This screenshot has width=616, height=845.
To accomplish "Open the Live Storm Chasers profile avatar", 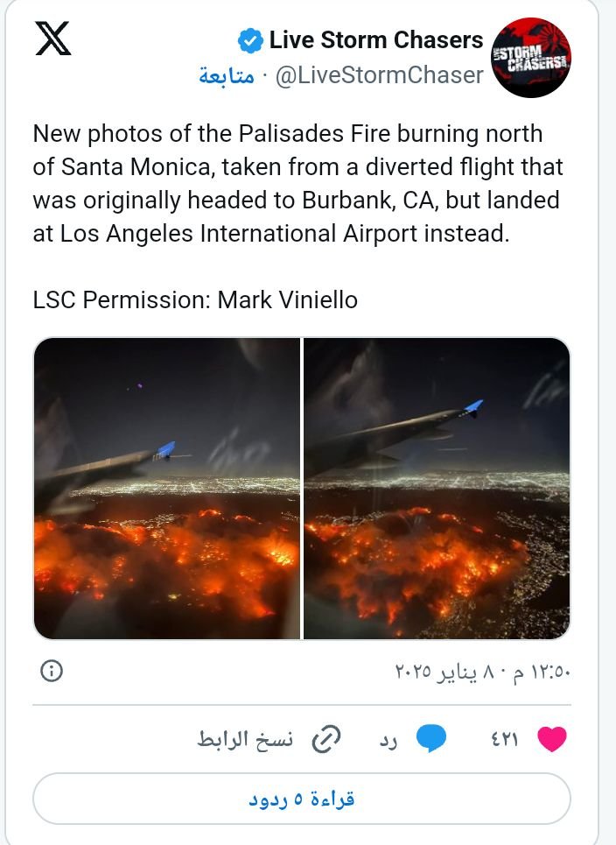I will 531,57.
